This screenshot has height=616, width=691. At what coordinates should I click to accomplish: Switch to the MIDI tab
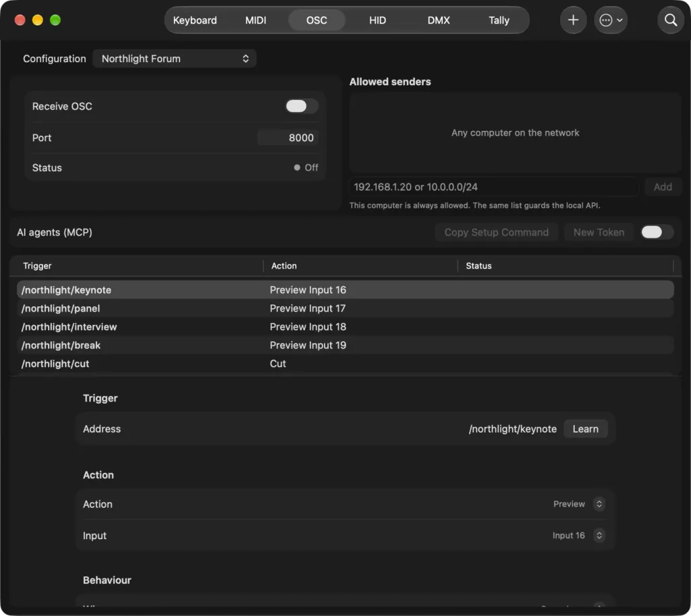(x=256, y=20)
